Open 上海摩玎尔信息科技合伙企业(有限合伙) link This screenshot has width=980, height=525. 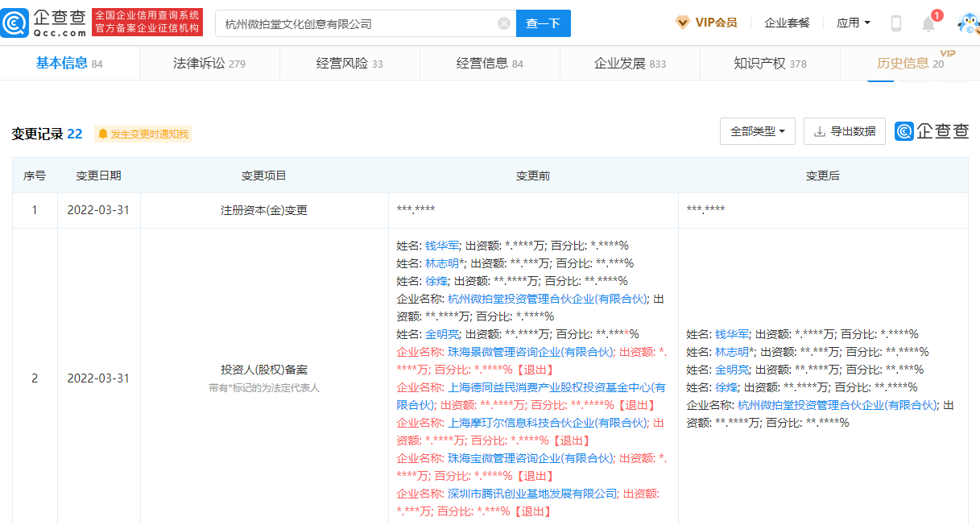click(548, 423)
